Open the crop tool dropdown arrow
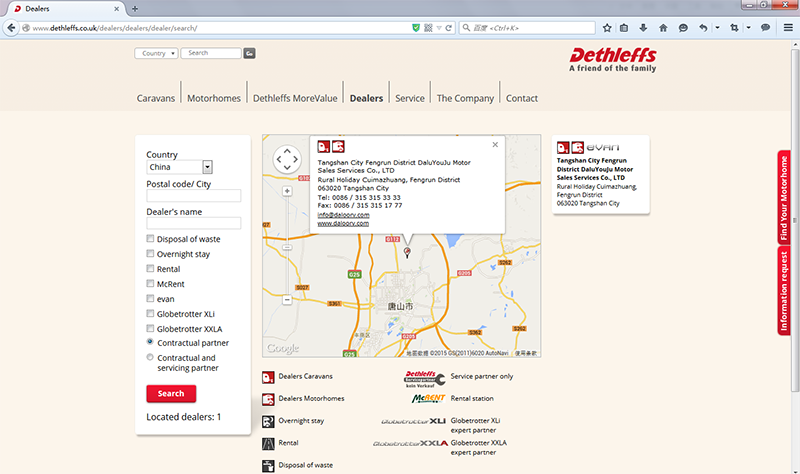The width and height of the screenshot is (800, 474). tap(748, 28)
